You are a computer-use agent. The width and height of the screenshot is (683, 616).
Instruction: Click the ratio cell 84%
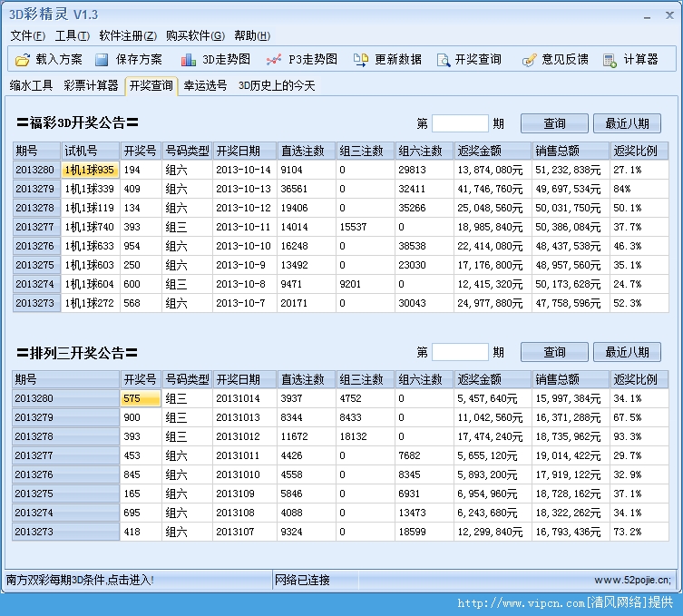[x=639, y=189]
